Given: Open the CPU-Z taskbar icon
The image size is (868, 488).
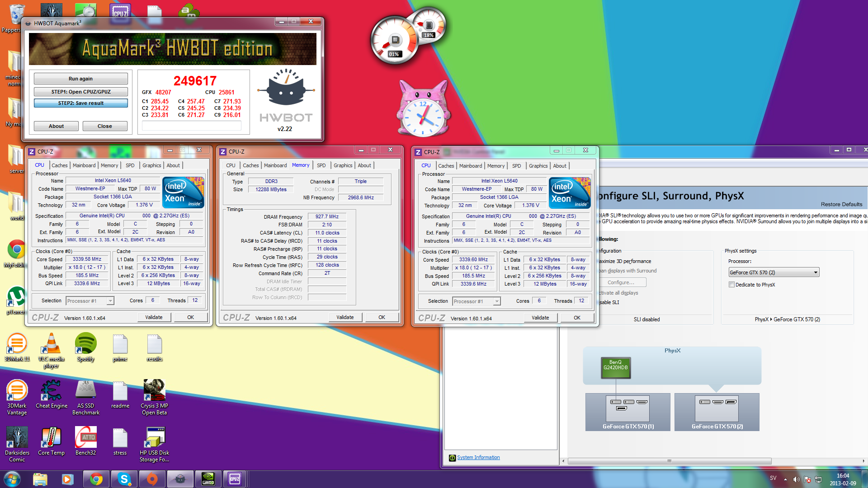Looking at the screenshot, I should coord(235,479).
